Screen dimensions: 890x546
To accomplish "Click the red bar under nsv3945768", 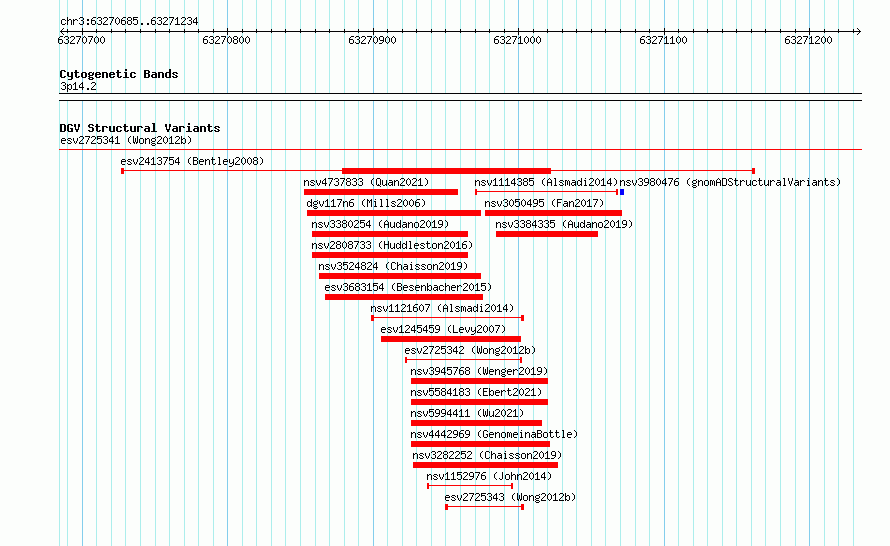I will (x=479, y=381).
